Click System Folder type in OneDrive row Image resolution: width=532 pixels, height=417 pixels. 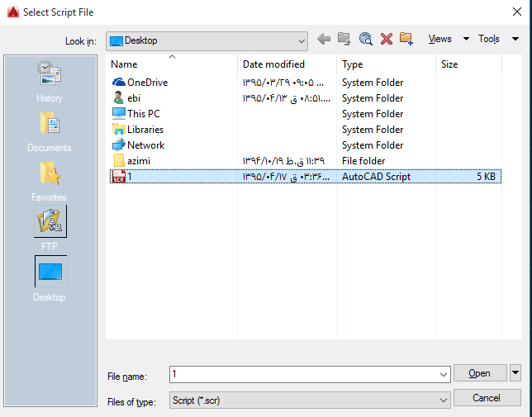pos(373,83)
